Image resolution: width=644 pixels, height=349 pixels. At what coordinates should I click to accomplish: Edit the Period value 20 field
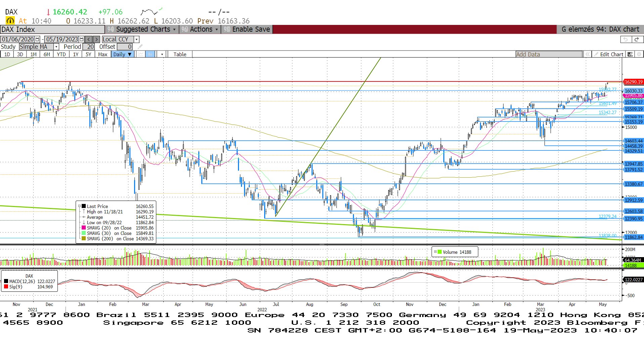tap(89, 47)
